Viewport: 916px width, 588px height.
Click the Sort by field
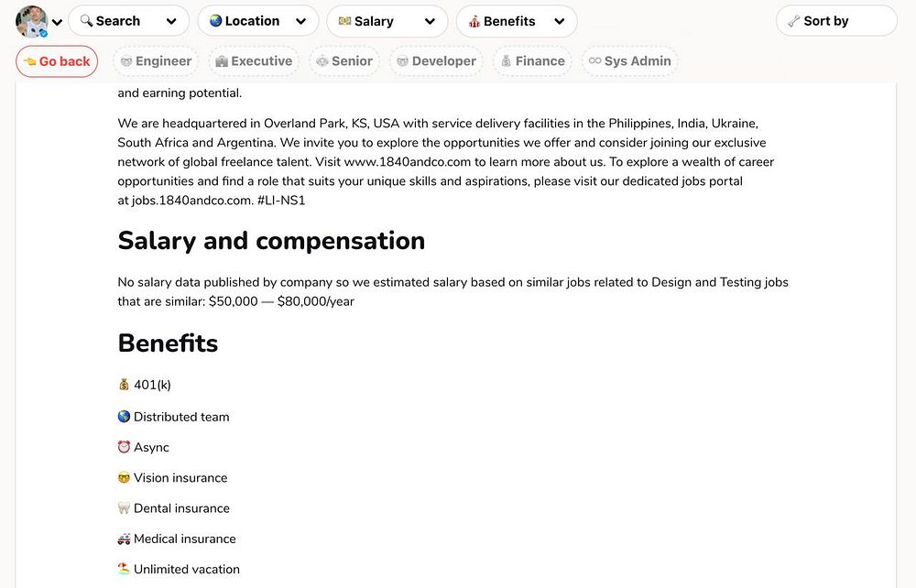click(x=835, y=21)
